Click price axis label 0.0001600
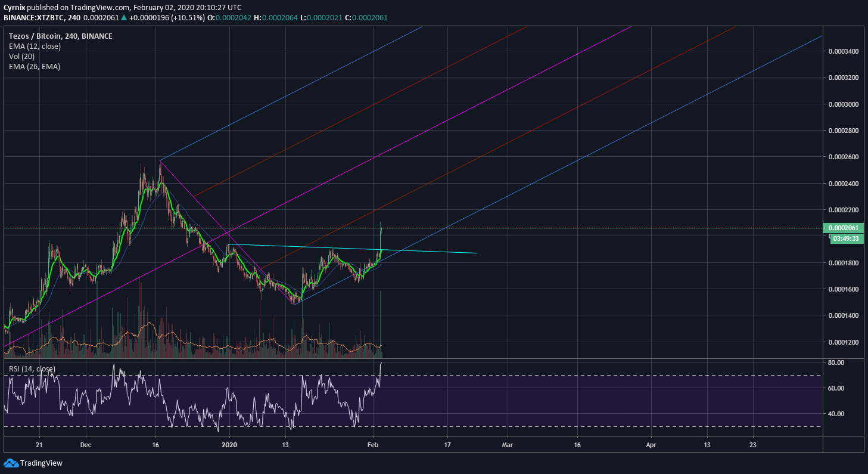 (843, 289)
